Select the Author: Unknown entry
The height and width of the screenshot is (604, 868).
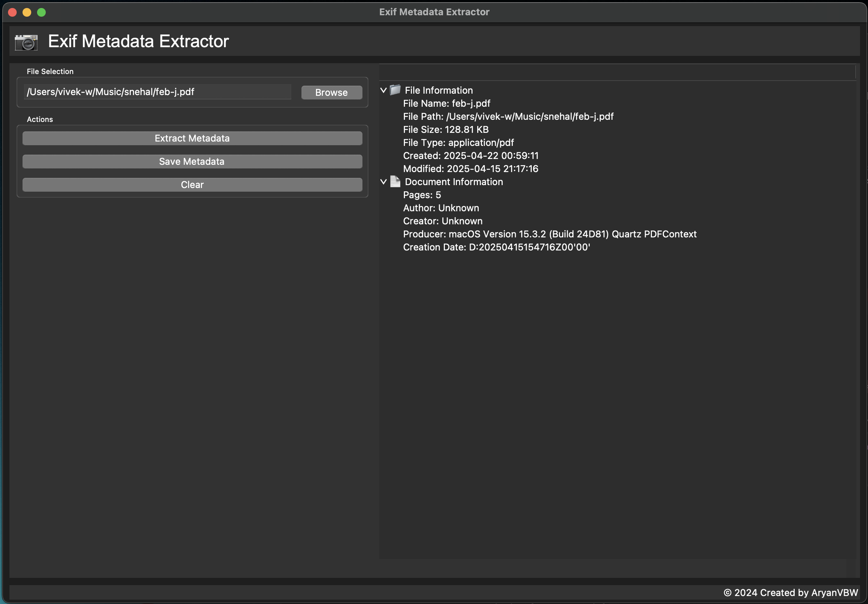(x=441, y=208)
